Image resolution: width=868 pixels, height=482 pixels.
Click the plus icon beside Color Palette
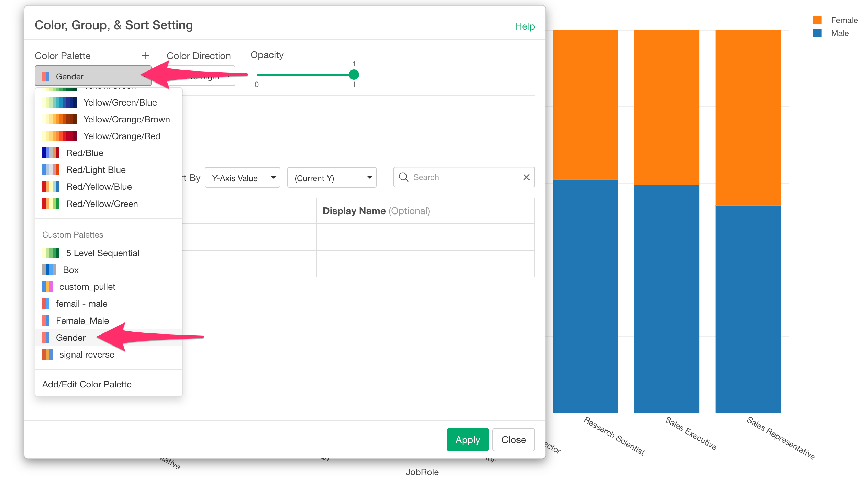coord(145,55)
